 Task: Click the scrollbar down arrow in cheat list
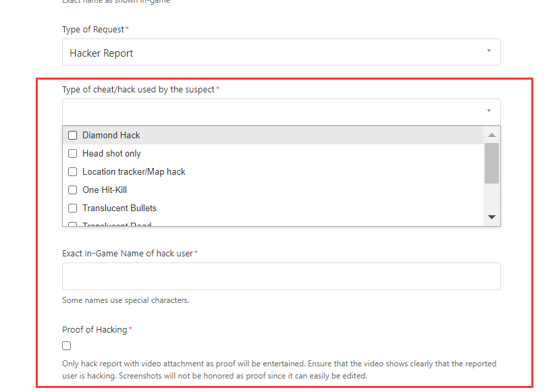click(x=492, y=217)
